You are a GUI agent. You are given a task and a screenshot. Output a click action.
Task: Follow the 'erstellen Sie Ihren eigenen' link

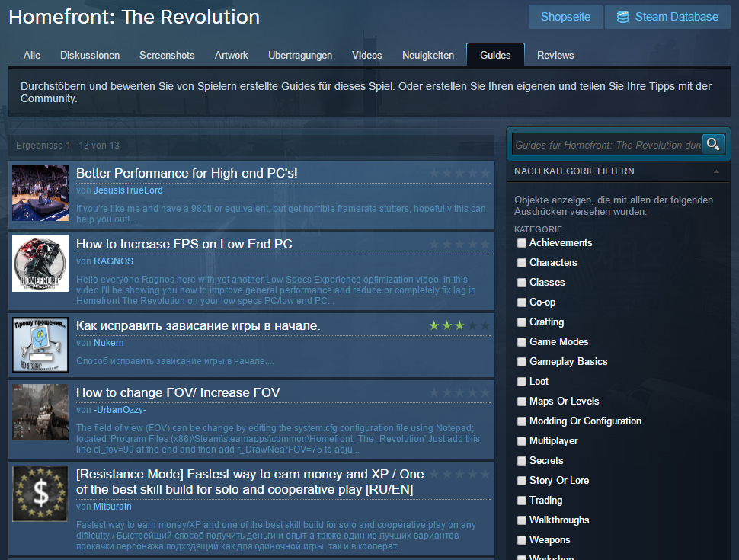[x=490, y=86]
